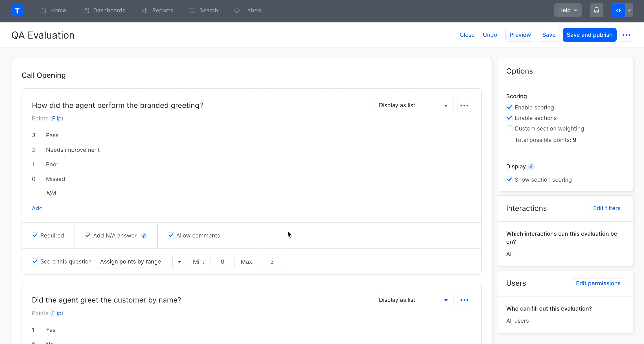
Task: Open evaluation more-actions ellipsis in header
Action: pos(626,35)
